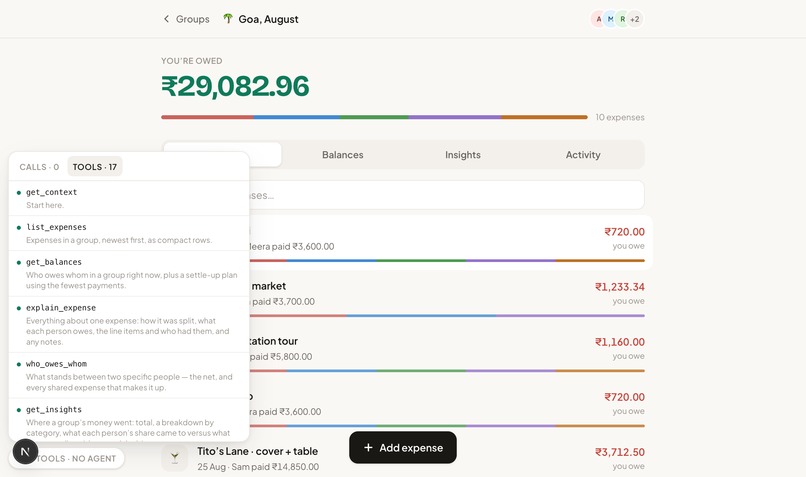Select the first tab in the group tab bar
Screen dimensions: 806x477
222,155
